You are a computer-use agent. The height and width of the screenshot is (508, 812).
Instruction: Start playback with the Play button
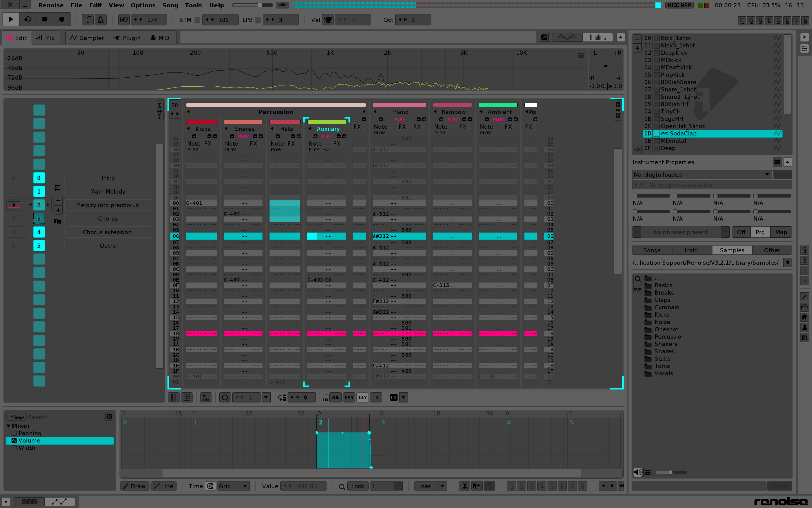(11, 19)
